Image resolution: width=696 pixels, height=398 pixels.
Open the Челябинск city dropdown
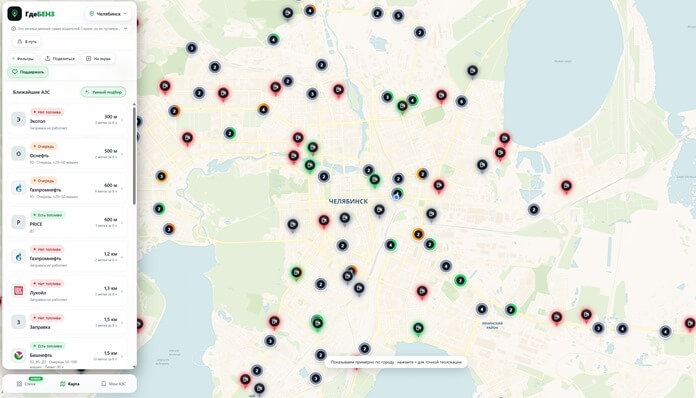[109, 14]
